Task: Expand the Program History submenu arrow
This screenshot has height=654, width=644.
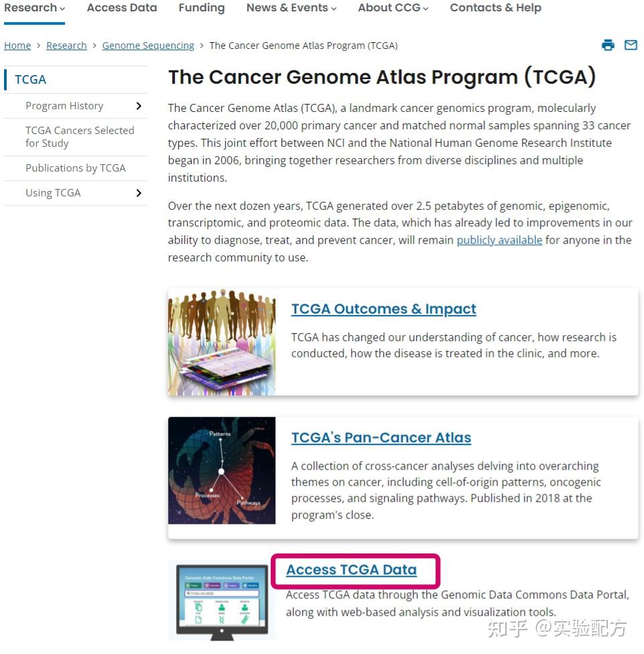Action: (139, 106)
